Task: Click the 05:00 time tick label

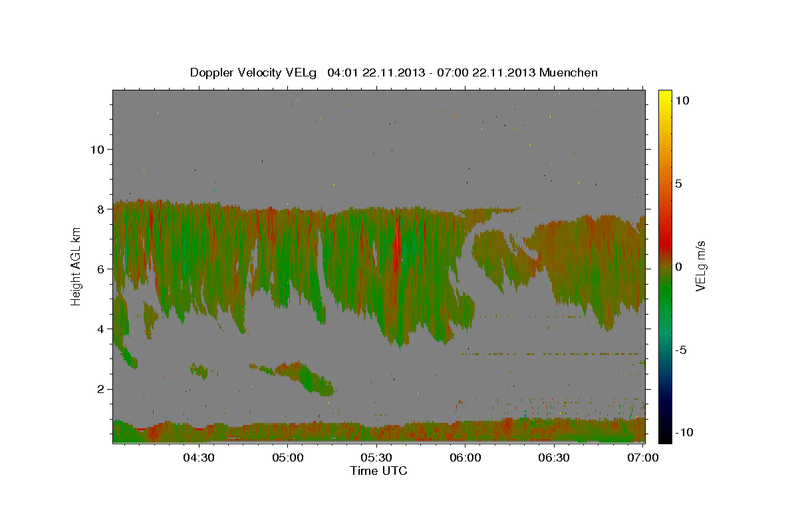Action: coord(287,458)
